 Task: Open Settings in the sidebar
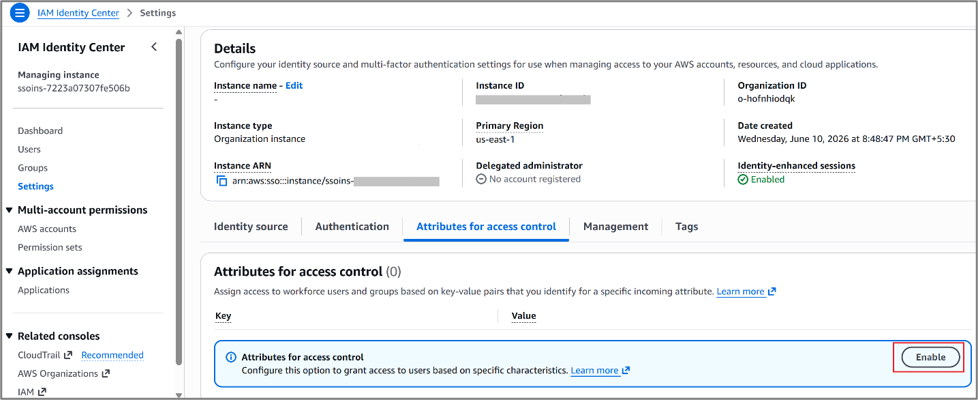click(36, 186)
